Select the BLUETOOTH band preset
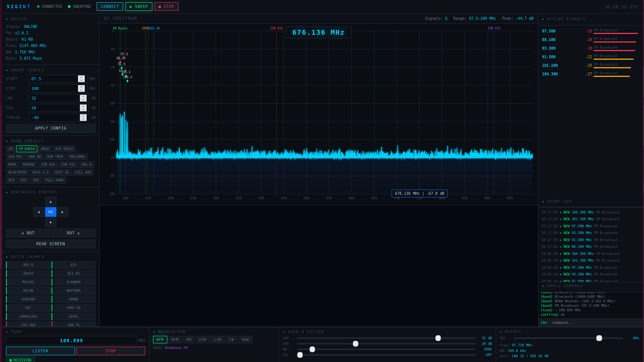This screenshot has height=362, width=644. pos(17,173)
